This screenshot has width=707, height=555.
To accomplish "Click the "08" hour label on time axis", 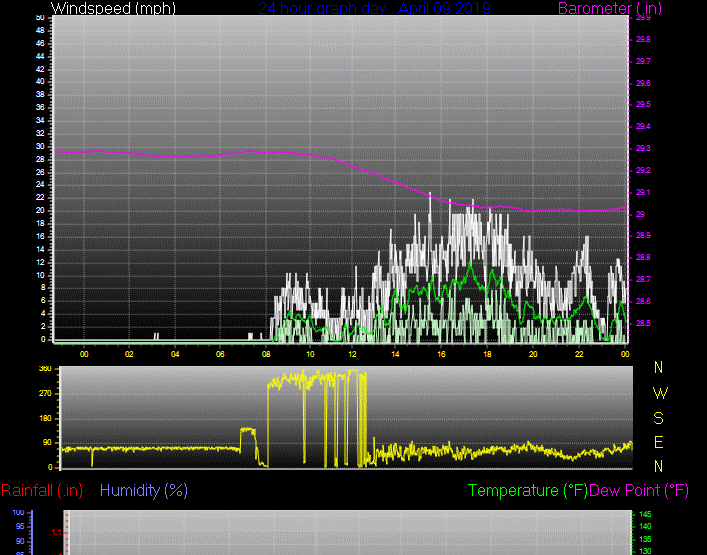I will (266, 354).
